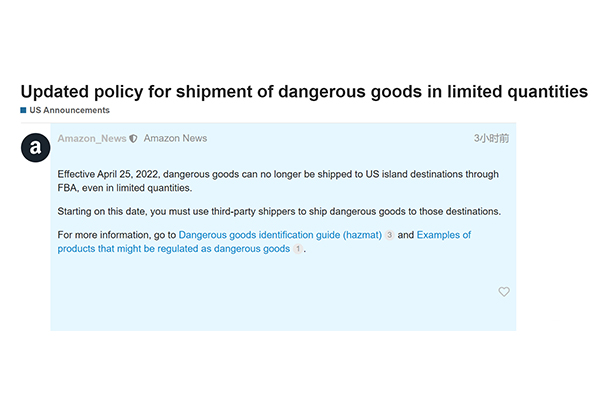600x400 pixels.
Task: Like the post with the heart icon
Action: (504, 292)
